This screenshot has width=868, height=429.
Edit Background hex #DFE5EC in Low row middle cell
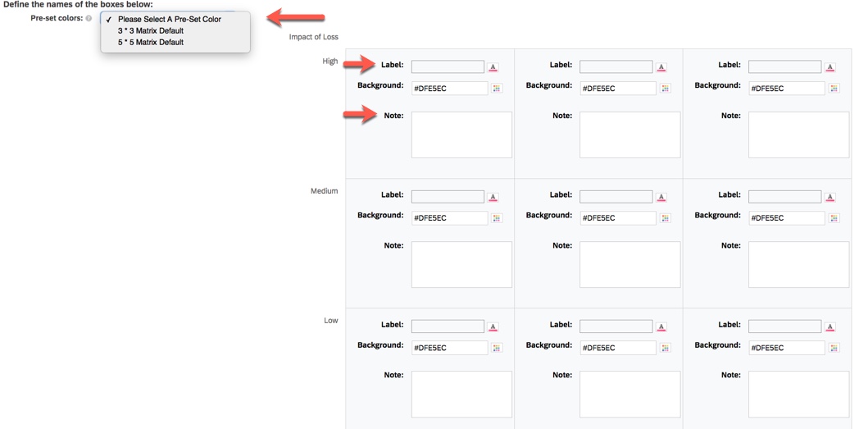pyautogui.click(x=618, y=348)
